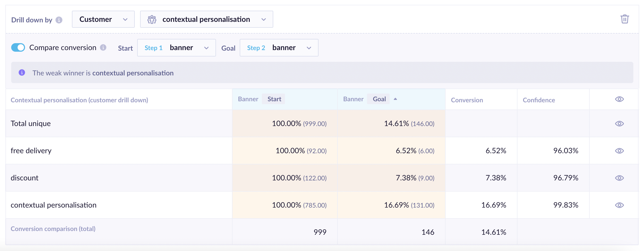Click the total 999 value
Image resolution: width=644 pixels, height=251 pixels.
point(320,232)
